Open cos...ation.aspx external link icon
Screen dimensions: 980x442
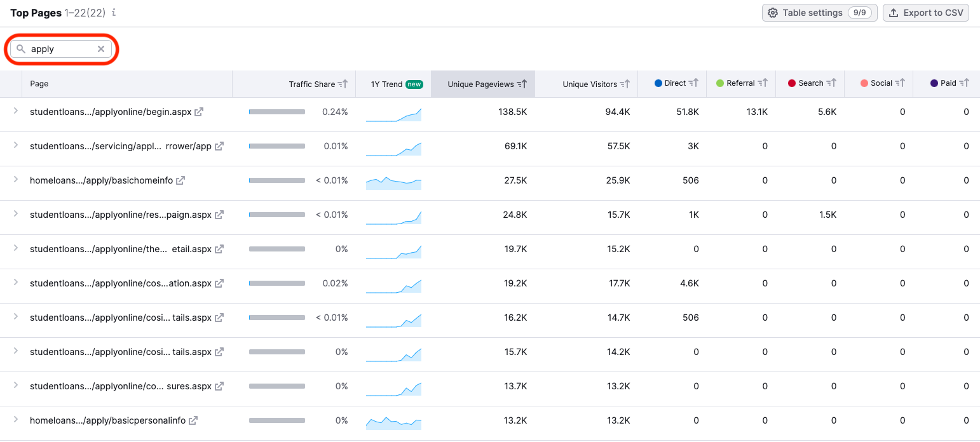pyautogui.click(x=219, y=283)
